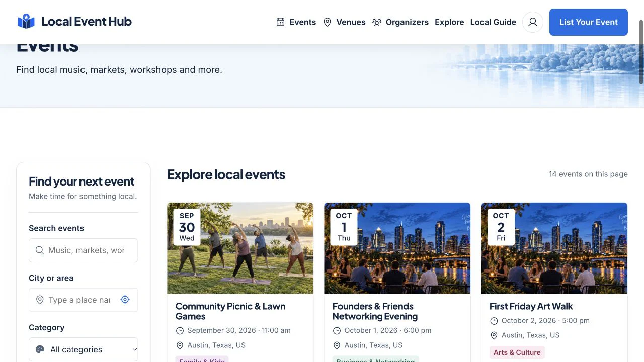Click the OCT 2 Fri date badge

pyautogui.click(x=501, y=227)
